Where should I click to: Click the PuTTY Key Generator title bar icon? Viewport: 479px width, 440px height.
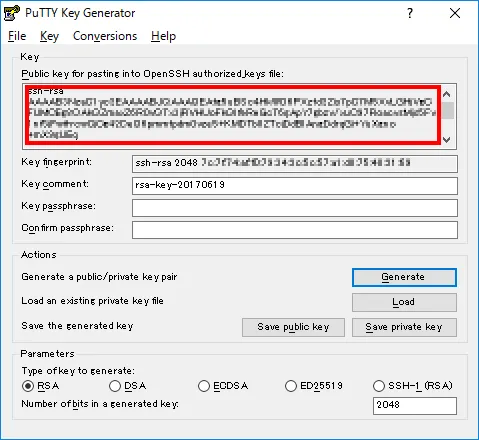pos(12,13)
